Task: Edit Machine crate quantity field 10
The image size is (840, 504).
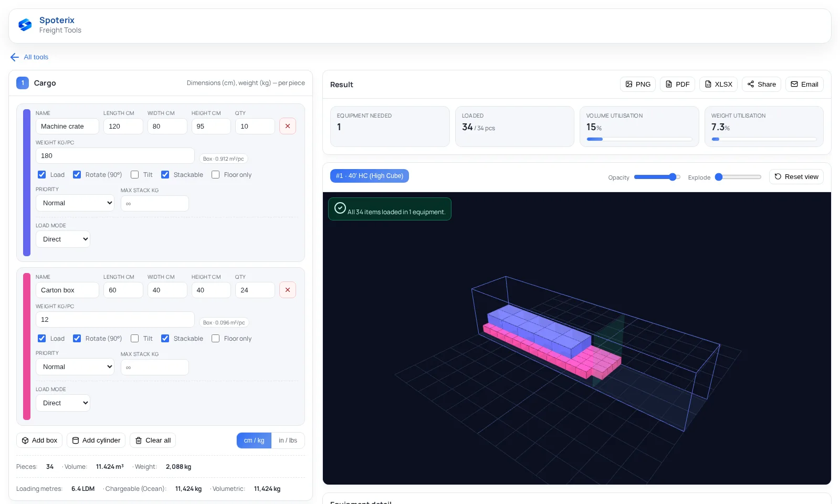Action: [255, 126]
